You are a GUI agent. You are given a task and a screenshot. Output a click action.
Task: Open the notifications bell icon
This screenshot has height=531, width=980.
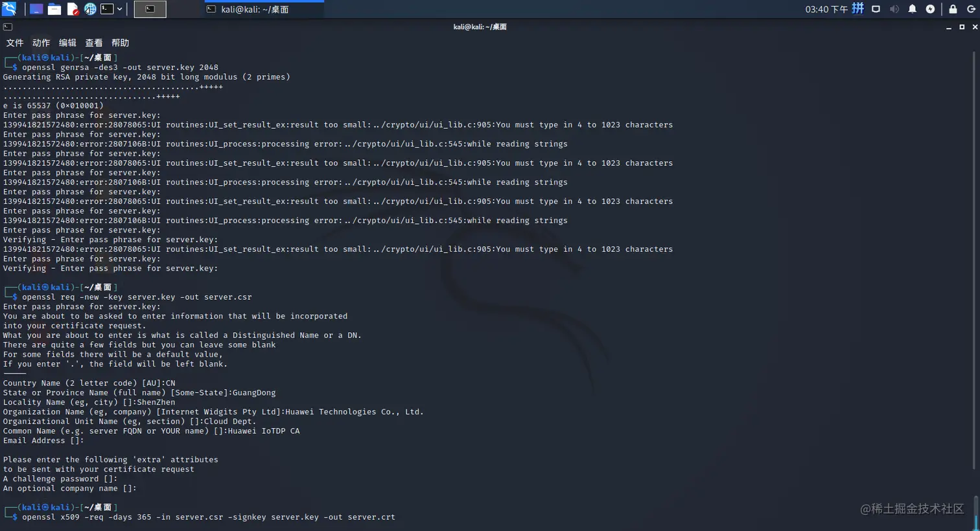click(x=912, y=9)
